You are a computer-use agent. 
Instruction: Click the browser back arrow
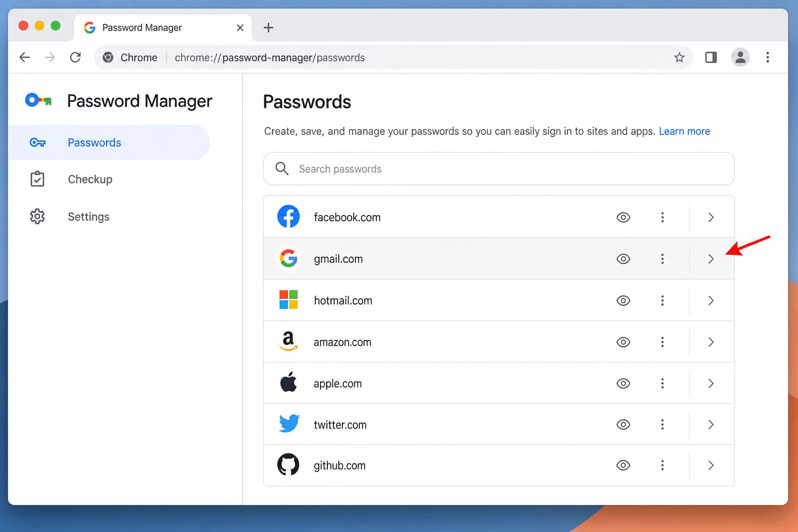24,57
